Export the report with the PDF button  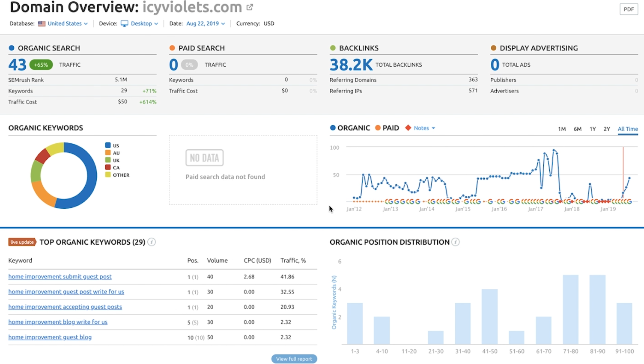[x=629, y=9]
